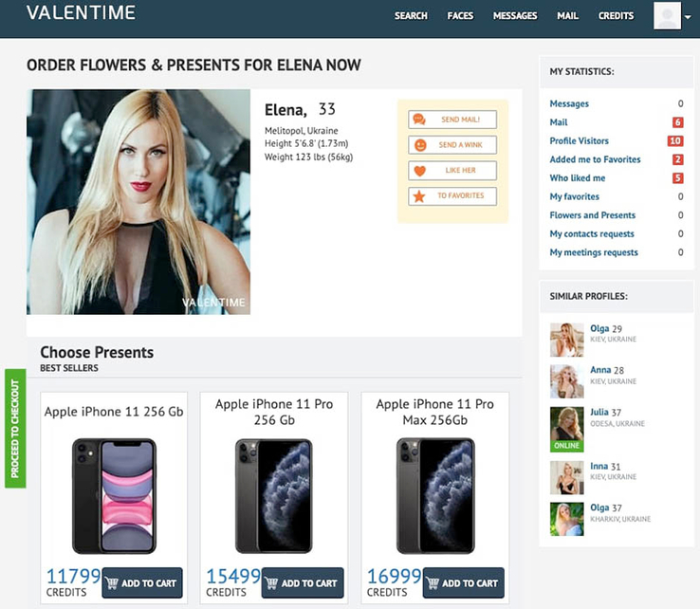This screenshot has width=700, height=609.
Task: Open the Profile Visitors statistics link
Action: coord(579,140)
